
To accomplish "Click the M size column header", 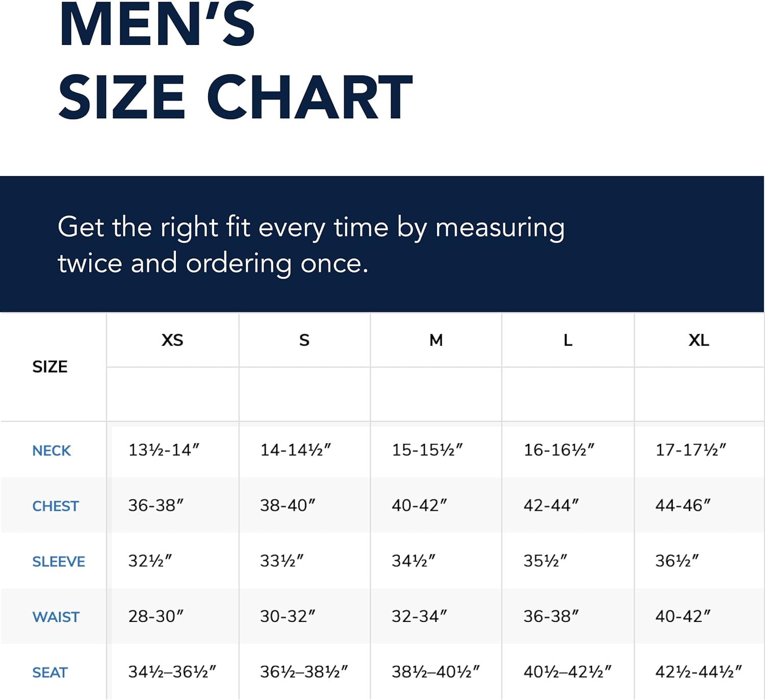I will point(436,340).
